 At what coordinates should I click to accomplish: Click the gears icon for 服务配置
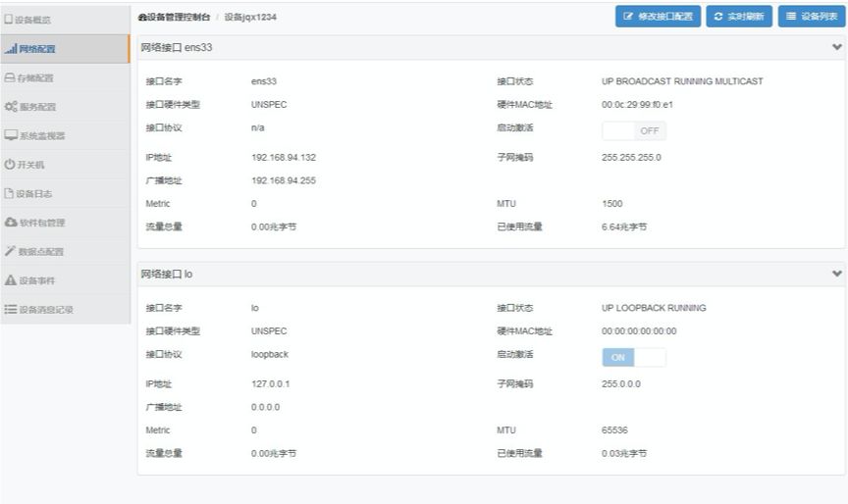[x=11, y=107]
